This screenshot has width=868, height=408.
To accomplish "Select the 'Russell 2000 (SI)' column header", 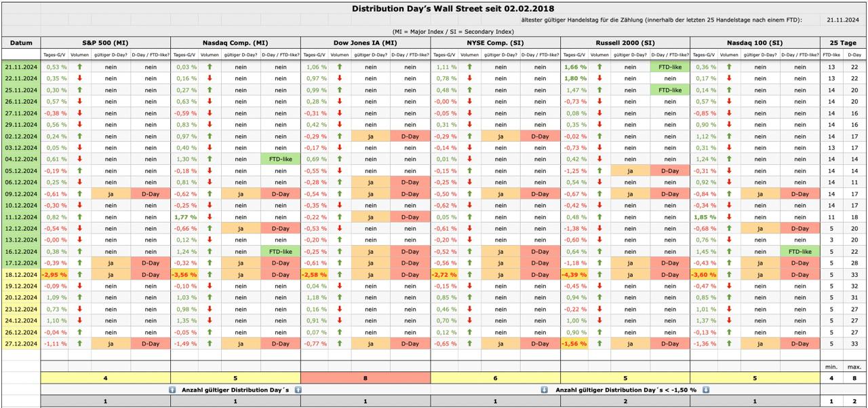I will coord(625,43).
